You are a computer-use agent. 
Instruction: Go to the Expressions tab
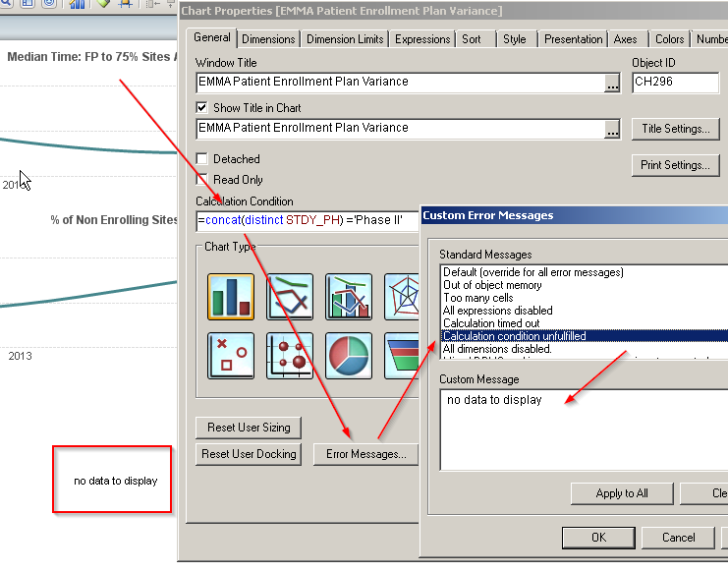422,39
